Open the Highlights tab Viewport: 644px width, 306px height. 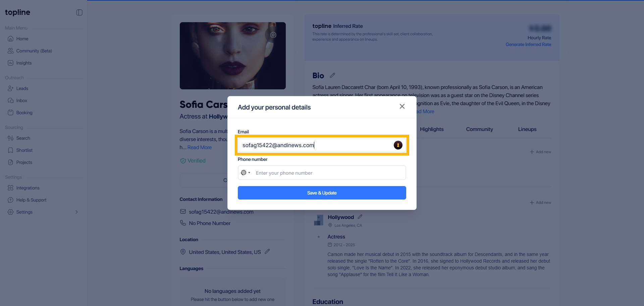point(432,129)
